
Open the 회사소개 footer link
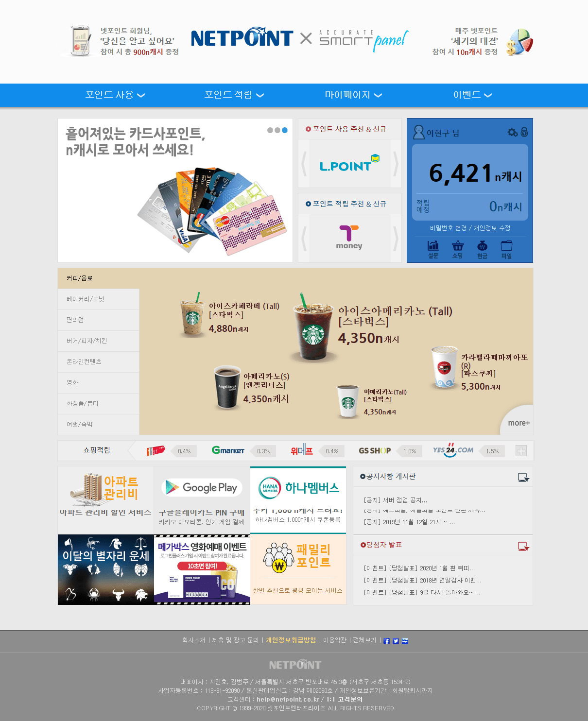click(193, 640)
